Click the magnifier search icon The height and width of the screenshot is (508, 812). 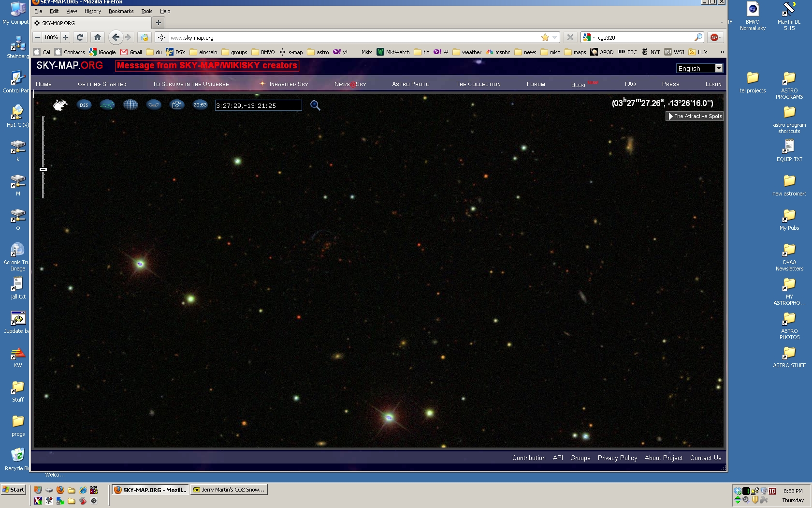click(x=315, y=105)
